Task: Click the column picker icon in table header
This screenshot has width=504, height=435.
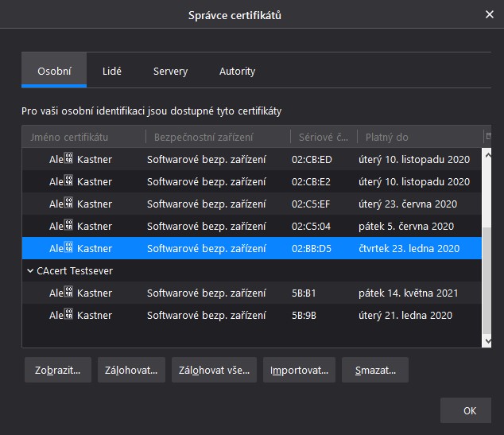Action: pyautogui.click(x=487, y=136)
